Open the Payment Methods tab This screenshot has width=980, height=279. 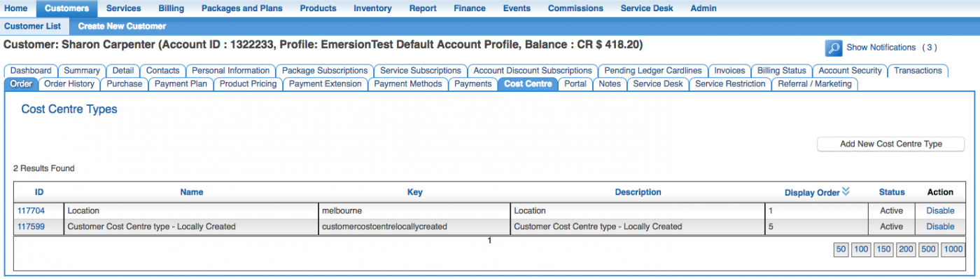408,84
